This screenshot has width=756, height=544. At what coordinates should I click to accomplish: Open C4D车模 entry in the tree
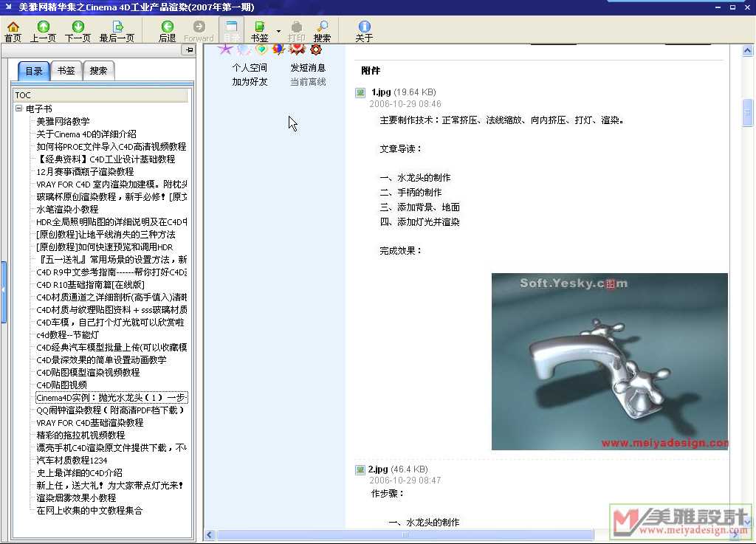click(x=111, y=322)
